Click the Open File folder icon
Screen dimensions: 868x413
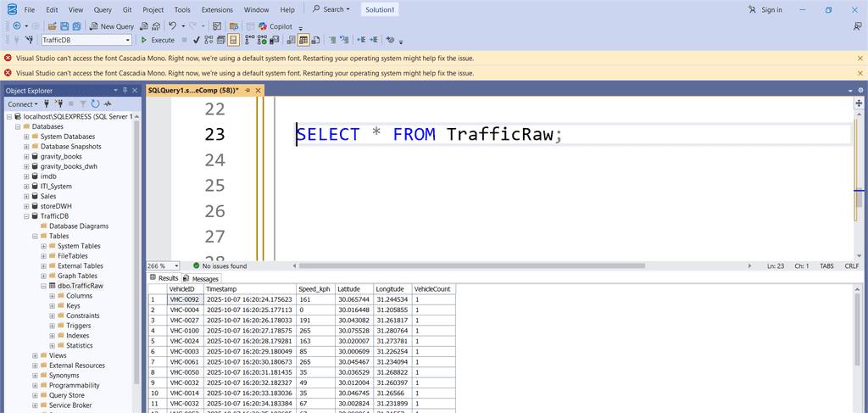52,26
